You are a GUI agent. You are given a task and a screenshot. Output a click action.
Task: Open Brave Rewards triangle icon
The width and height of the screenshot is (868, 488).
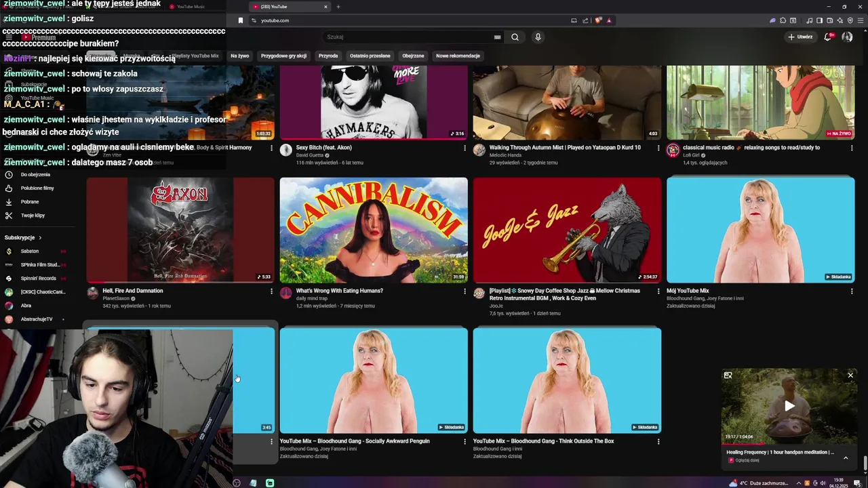609,20
